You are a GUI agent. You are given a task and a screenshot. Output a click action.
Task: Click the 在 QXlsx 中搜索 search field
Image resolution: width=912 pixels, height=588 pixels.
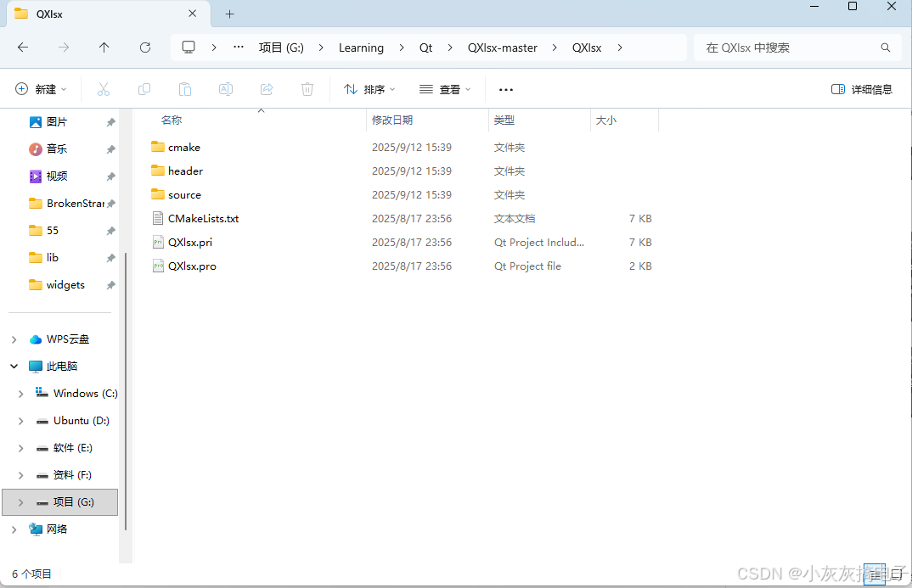coord(797,48)
